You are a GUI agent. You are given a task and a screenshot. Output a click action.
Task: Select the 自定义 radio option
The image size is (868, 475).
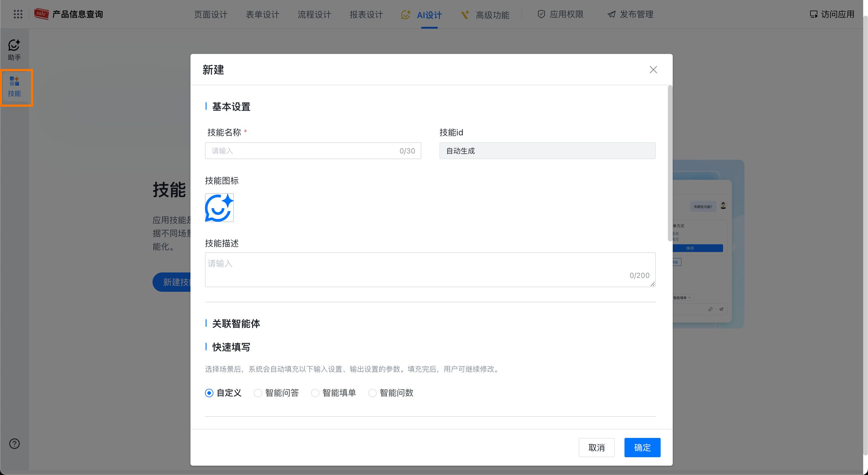209,393
